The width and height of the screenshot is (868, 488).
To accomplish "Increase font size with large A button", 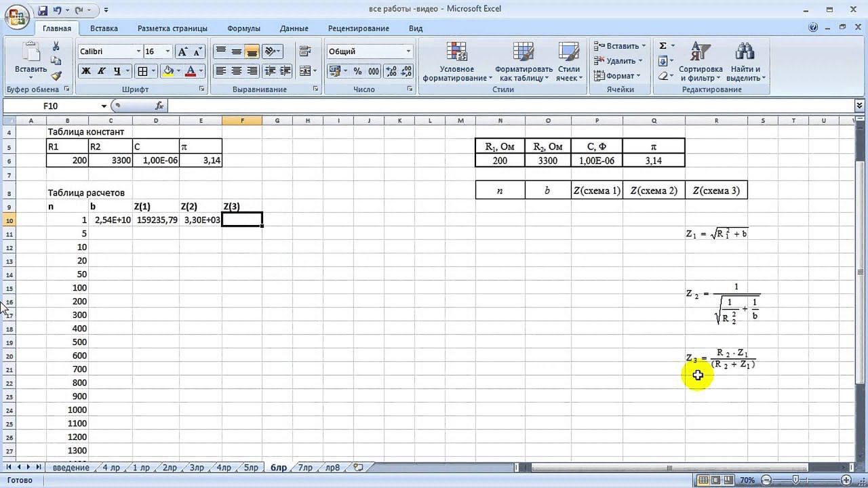I will [x=182, y=52].
